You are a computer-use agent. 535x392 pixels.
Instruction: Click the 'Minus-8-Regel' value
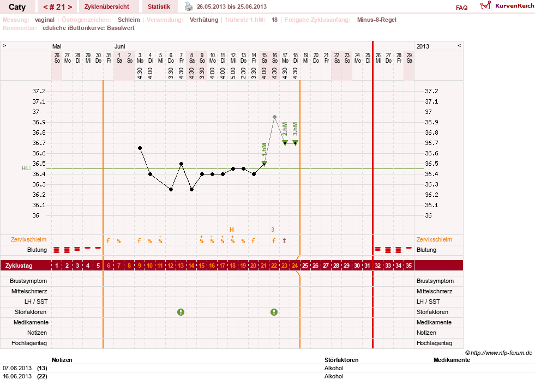tap(377, 20)
